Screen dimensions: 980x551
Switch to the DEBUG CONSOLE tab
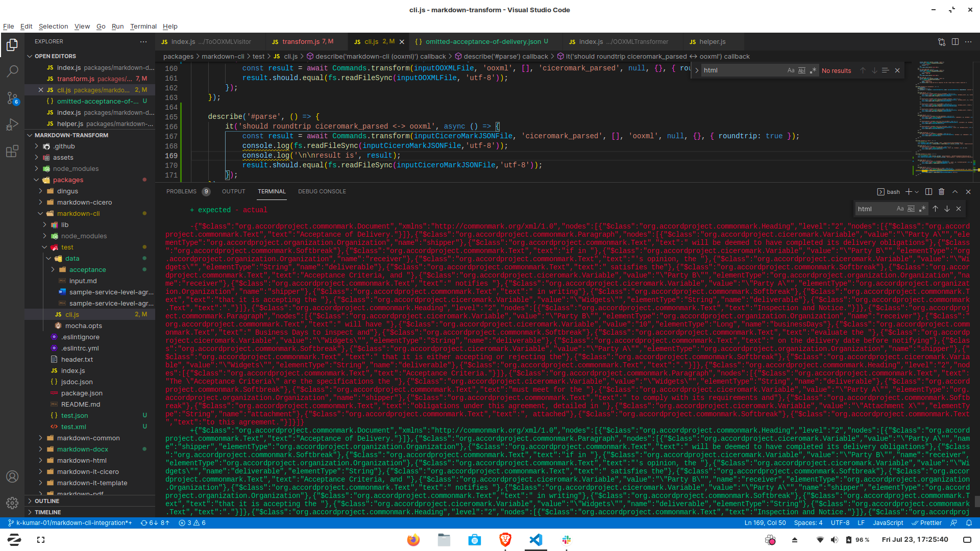pos(322,191)
